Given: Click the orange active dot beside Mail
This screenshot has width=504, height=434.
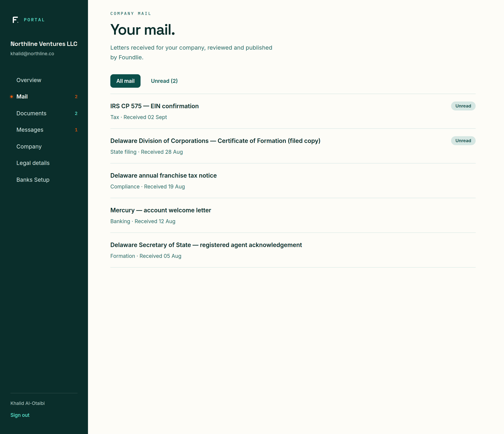Looking at the screenshot, I should [11, 97].
